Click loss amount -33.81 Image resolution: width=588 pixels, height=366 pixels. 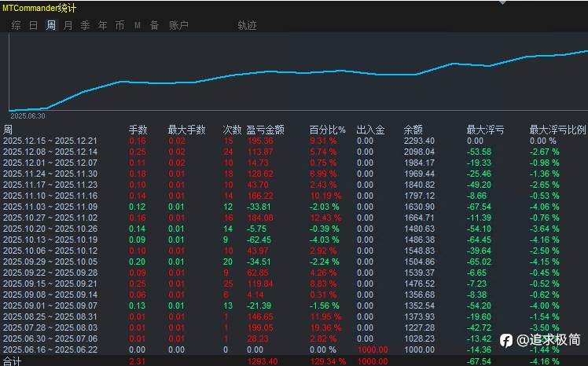[x=259, y=207]
